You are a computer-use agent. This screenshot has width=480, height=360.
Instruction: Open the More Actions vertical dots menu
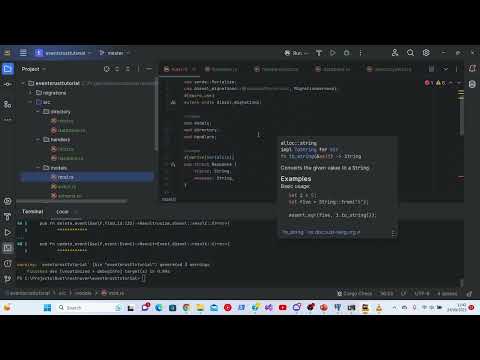click(x=361, y=53)
